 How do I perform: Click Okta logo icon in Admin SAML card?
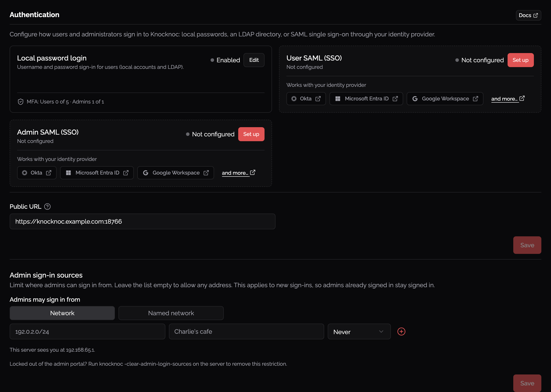click(x=25, y=173)
